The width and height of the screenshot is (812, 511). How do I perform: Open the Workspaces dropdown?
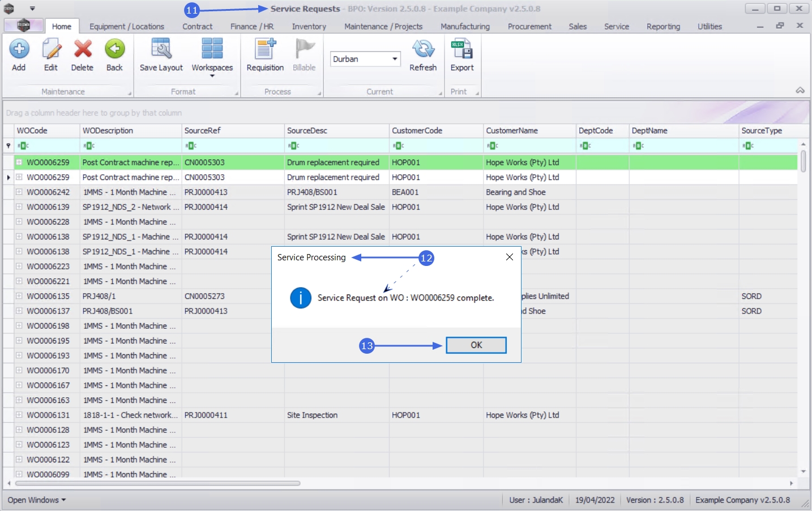click(x=212, y=55)
